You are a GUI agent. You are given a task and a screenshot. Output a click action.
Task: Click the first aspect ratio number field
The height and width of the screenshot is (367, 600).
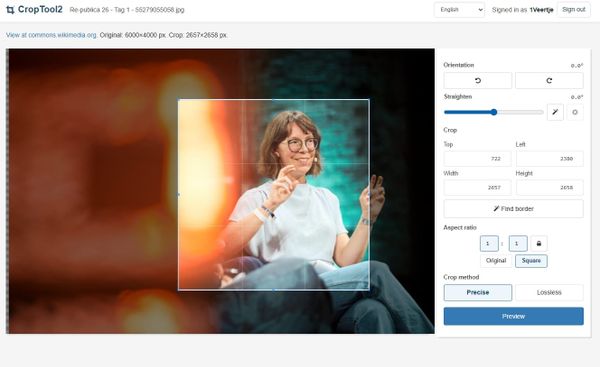[489, 243]
